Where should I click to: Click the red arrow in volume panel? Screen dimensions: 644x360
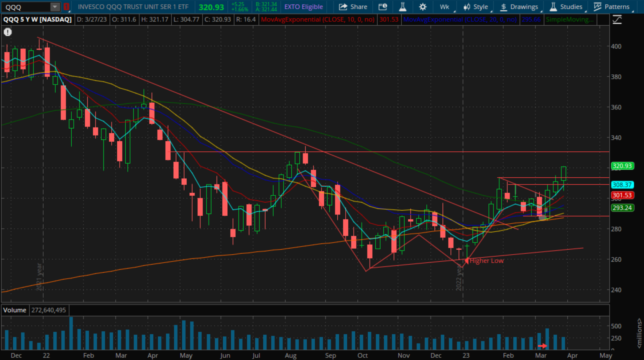(542, 346)
